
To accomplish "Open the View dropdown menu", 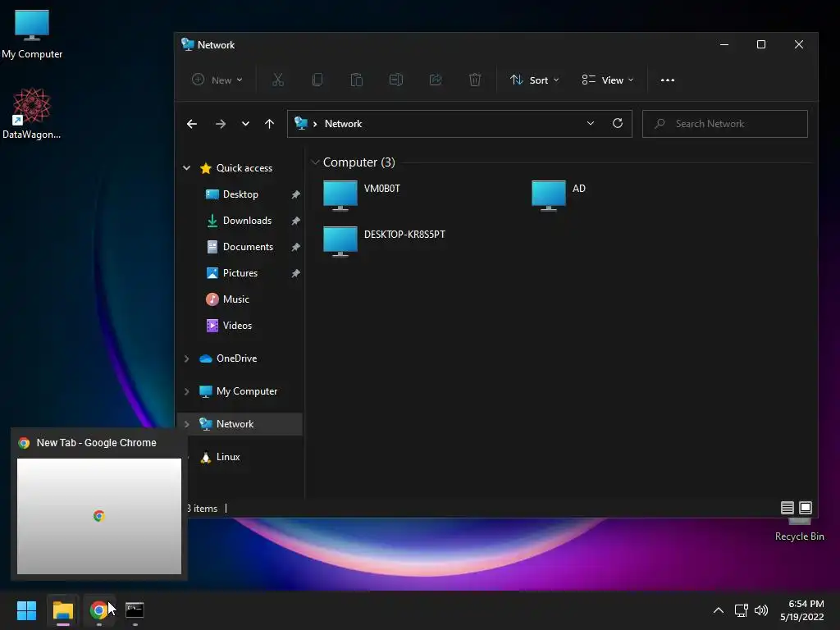I will tap(608, 80).
